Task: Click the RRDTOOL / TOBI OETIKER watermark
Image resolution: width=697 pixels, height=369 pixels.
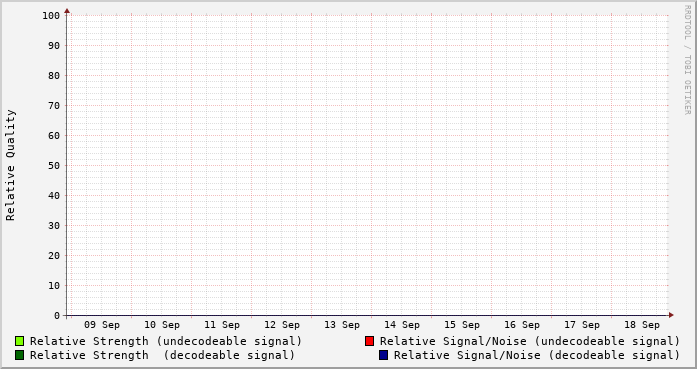Action: coord(687,60)
